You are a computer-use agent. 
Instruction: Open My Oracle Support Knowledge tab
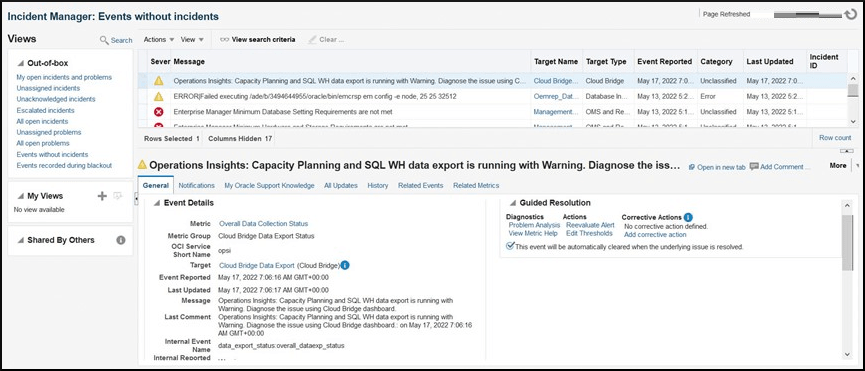coord(269,185)
